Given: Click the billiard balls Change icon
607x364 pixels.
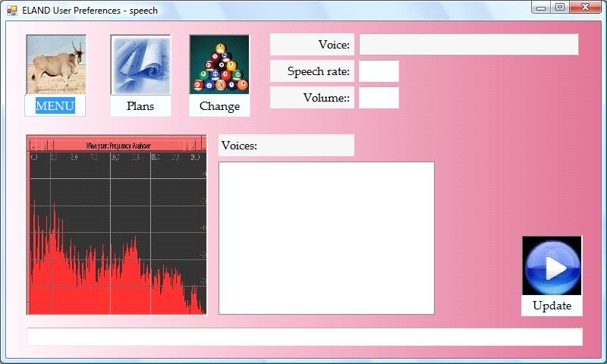Looking at the screenshot, I should 219,64.
